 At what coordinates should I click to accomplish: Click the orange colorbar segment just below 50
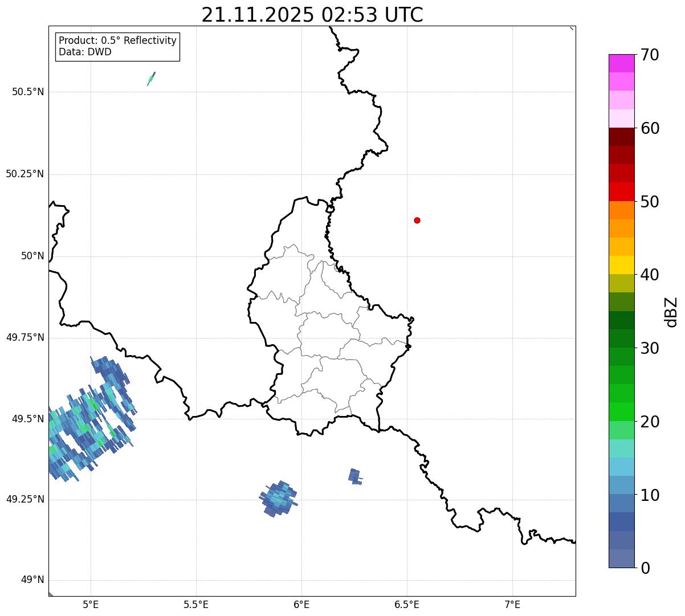pos(621,210)
